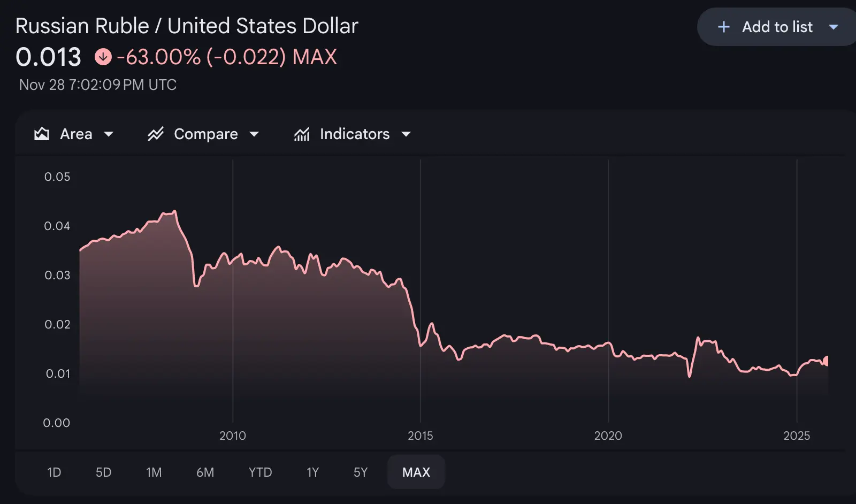The width and height of the screenshot is (856, 504).
Task: Select the 6M range tab
Action: pyautogui.click(x=205, y=472)
